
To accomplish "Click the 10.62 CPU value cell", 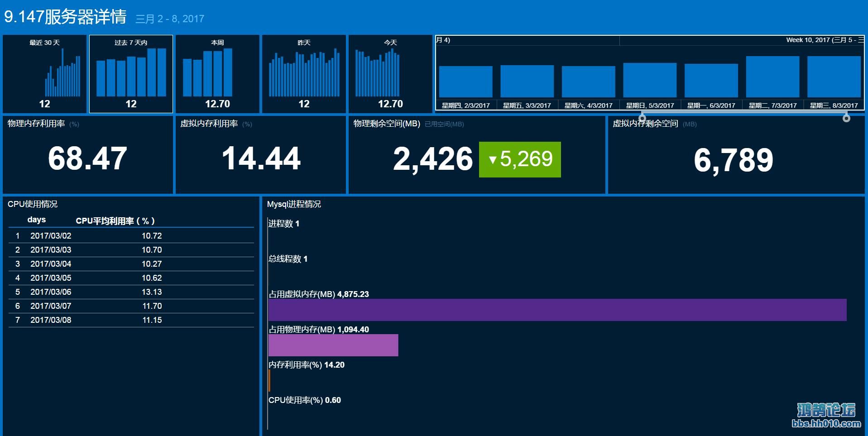I will [x=152, y=278].
